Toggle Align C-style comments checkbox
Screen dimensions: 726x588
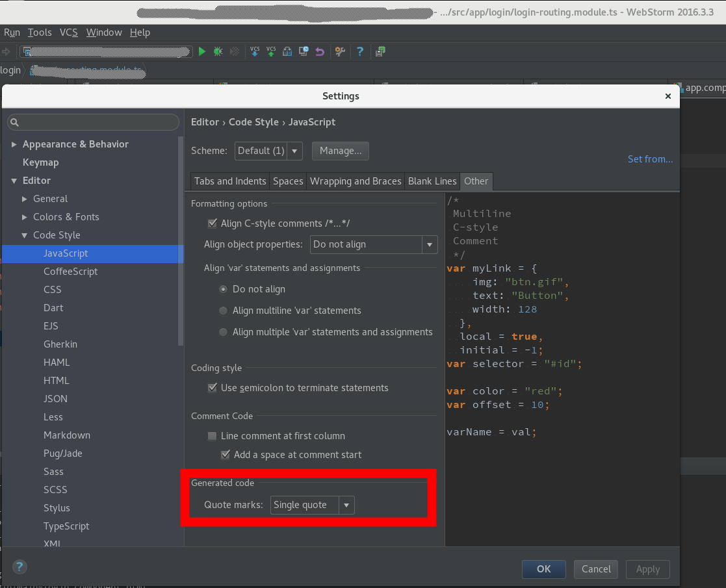[212, 224]
